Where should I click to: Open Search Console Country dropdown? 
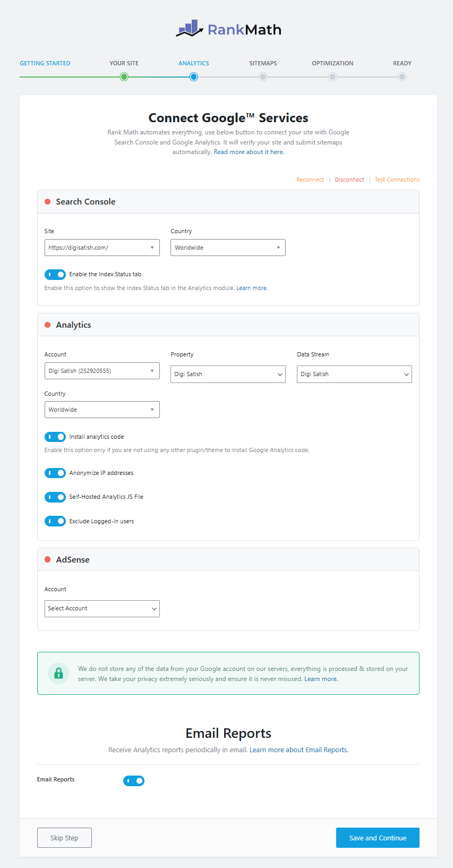tap(228, 248)
